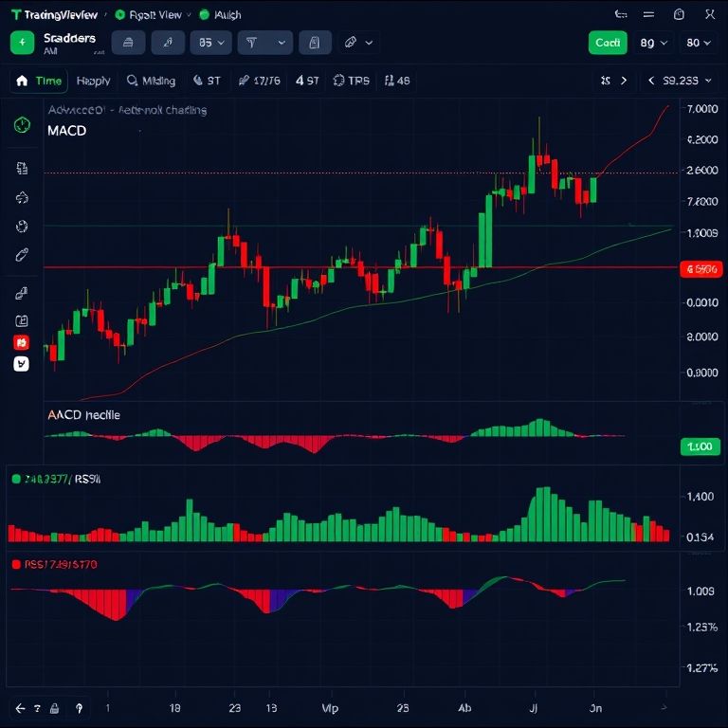Toggle the Time home tab button
Viewport: 728px width, 728px height.
(38, 81)
